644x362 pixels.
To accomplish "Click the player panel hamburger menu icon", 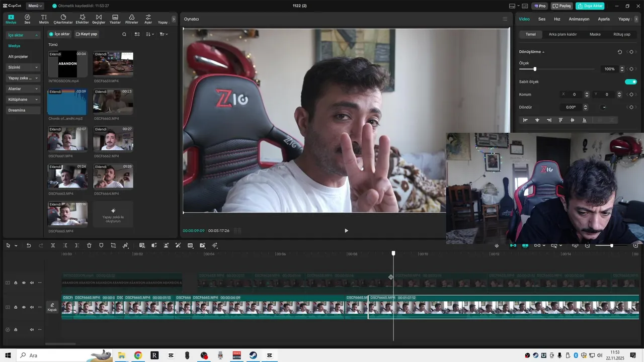I will 505,19.
